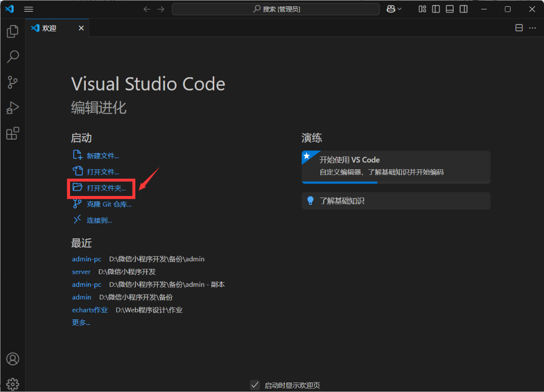Open the Source Control view

(x=13, y=82)
